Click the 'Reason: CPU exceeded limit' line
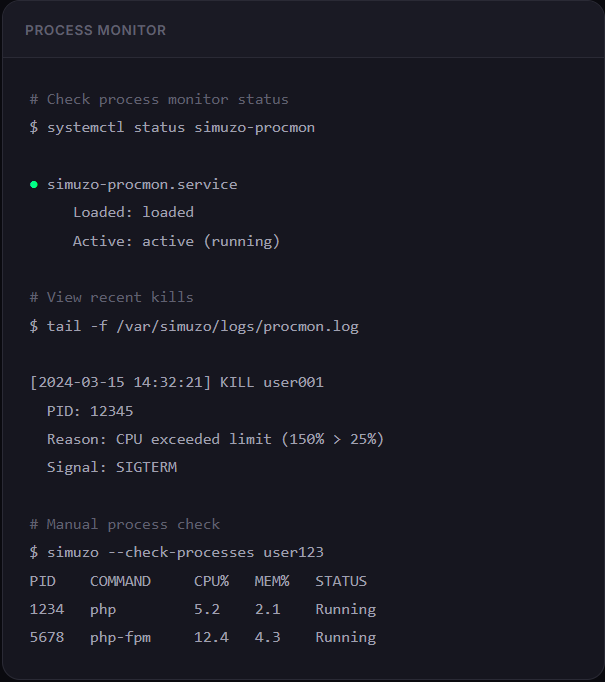 point(215,439)
